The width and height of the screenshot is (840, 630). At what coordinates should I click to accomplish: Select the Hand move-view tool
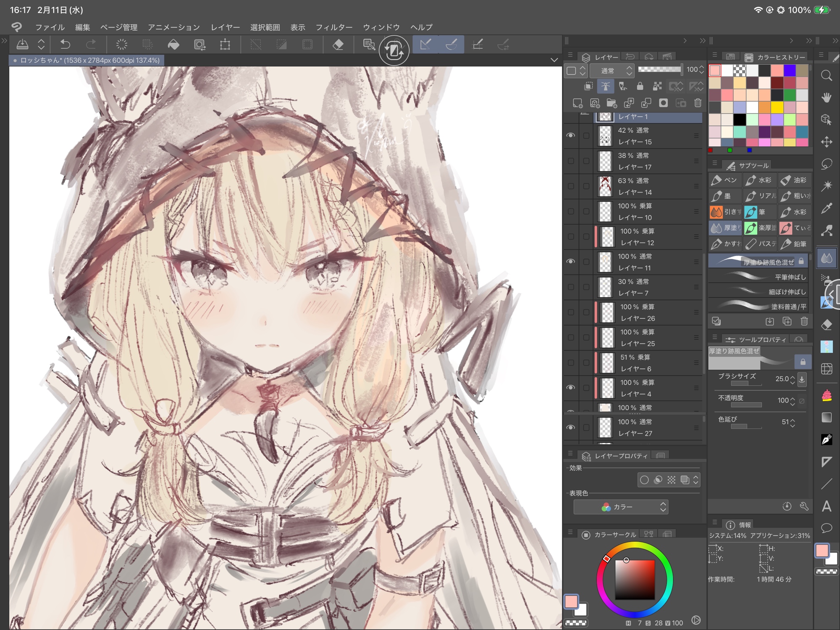coord(826,98)
